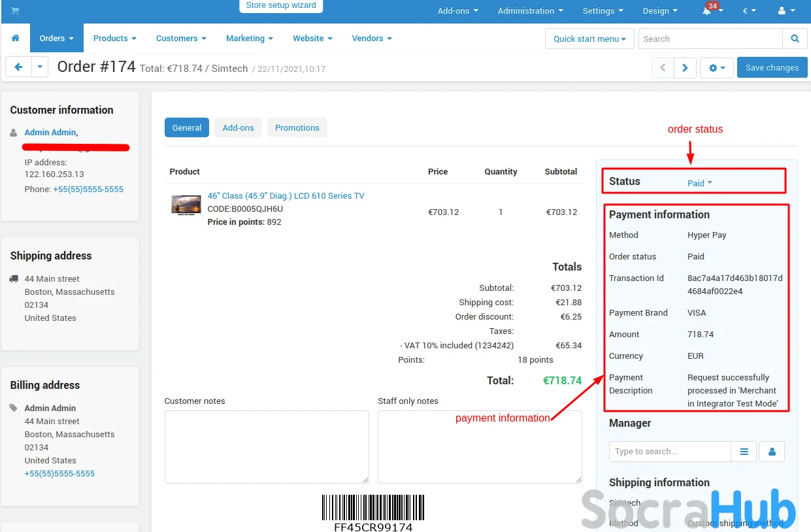Screen dimensions: 811x532
Task: Switch to the Promotions tab
Action: (x=297, y=127)
